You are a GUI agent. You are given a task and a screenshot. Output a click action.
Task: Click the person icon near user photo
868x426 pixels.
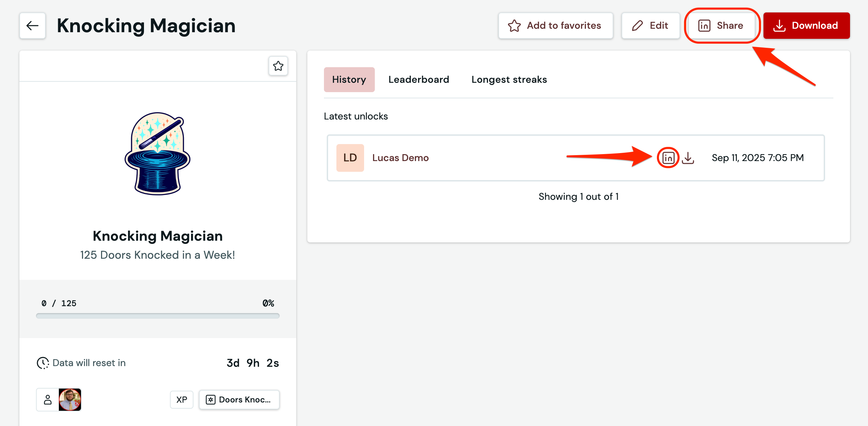click(48, 400)
